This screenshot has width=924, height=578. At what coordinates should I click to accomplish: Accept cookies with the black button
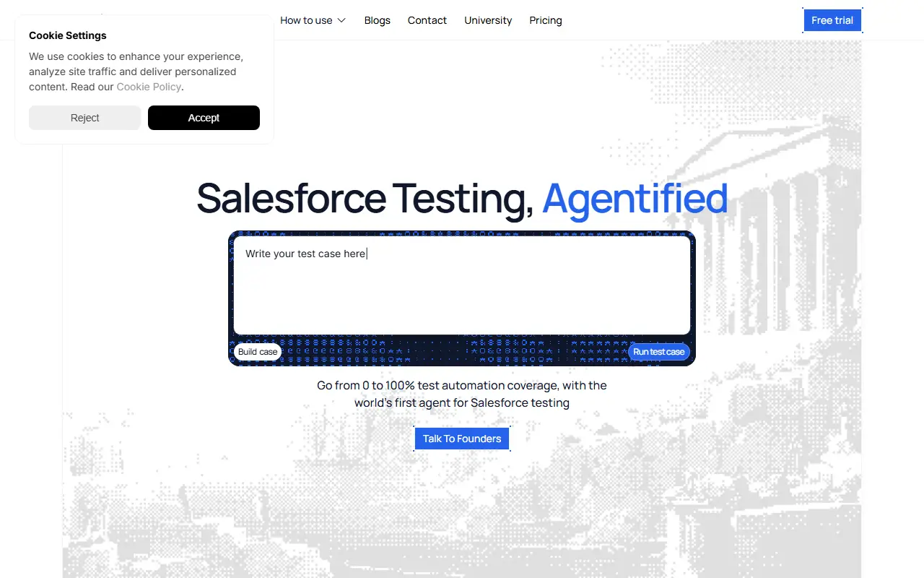(x=204, y=118)
